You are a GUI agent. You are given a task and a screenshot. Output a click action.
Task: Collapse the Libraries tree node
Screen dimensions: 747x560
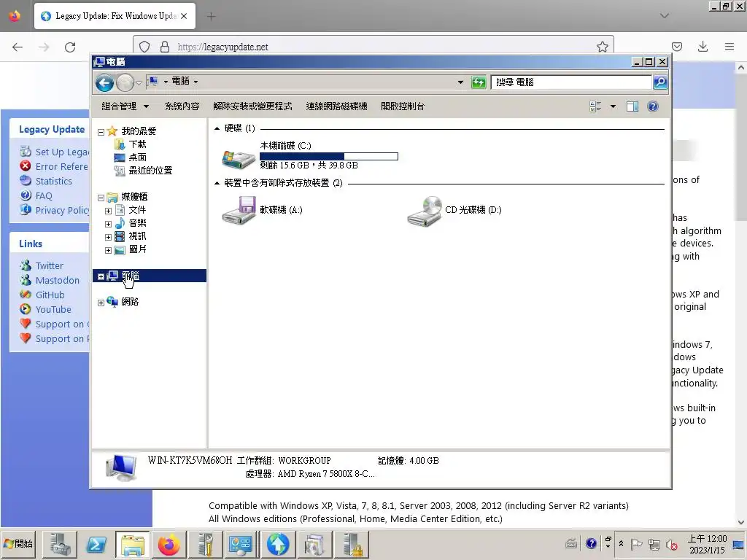[x=101, y=198]
